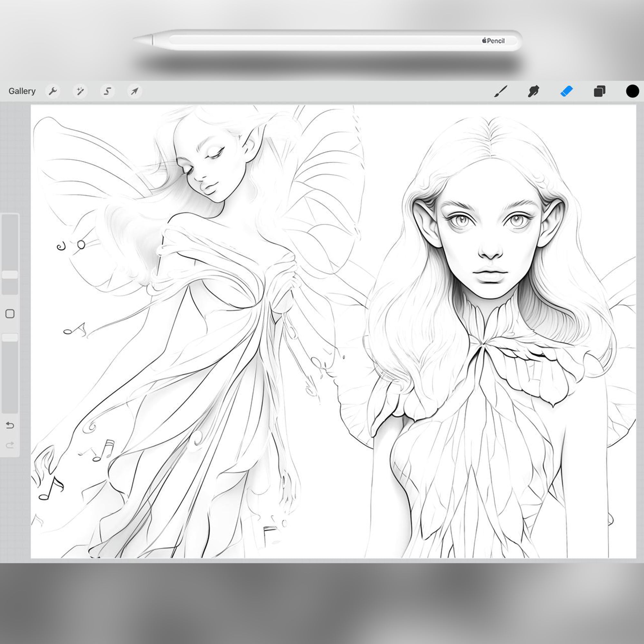Open the color picker with the black swatch
644x644 pixels.
(632, 91)
